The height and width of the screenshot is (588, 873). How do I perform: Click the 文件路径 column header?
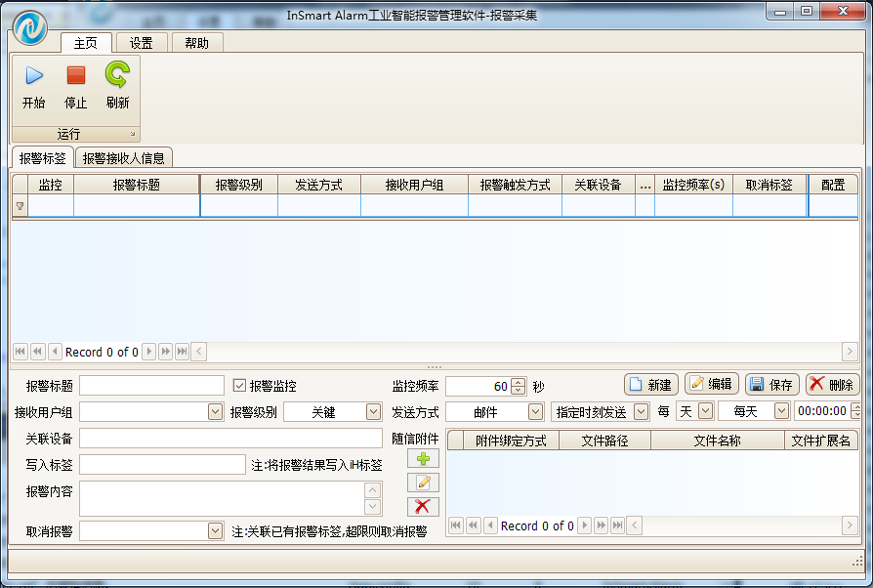pyautogui.click(x=605, y=441)
